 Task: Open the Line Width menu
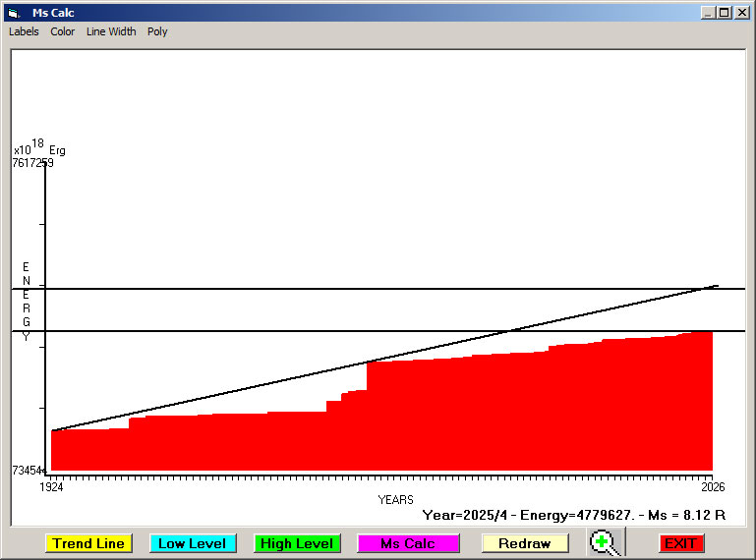click(x=111, y=31)
